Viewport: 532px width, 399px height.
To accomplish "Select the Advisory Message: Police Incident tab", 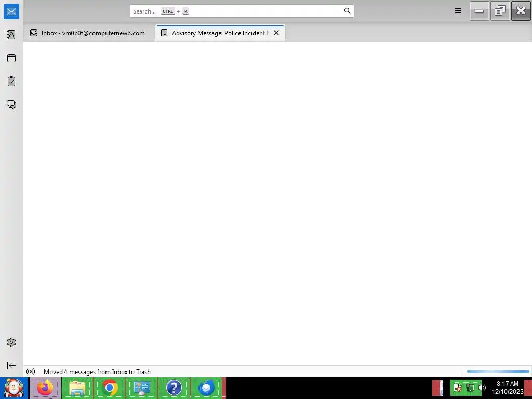I will point(220,33).
